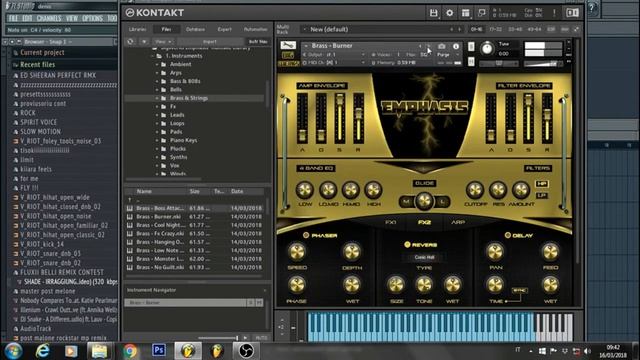Toggle the M glide mode button

406,201
